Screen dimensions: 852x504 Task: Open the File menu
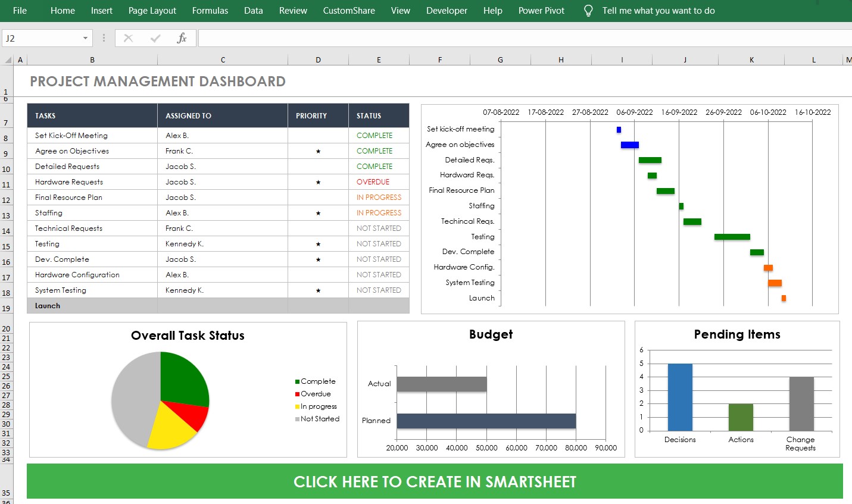click(20, 11)
